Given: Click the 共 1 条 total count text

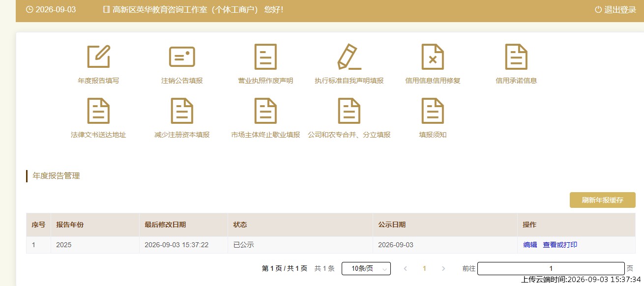Looking at the screenshot, I should point(324,268).
